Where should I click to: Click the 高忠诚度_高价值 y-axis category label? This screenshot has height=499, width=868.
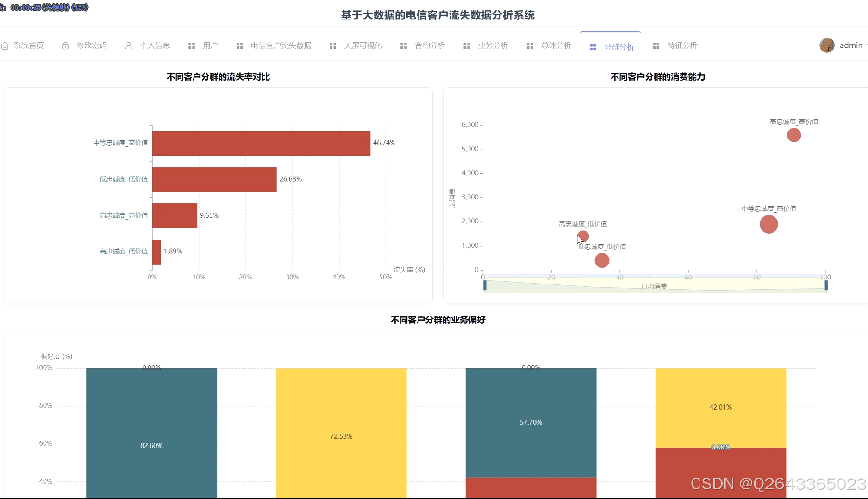(124, 215)
